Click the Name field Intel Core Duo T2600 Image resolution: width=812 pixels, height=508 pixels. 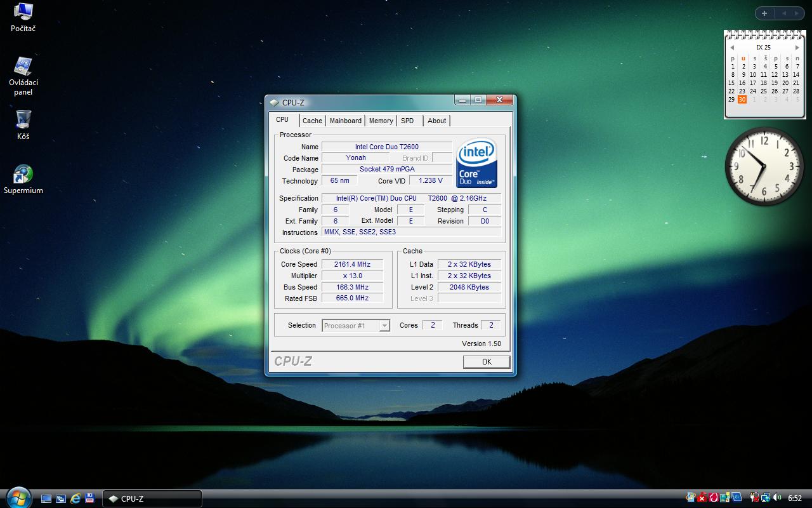coord(387,147)
